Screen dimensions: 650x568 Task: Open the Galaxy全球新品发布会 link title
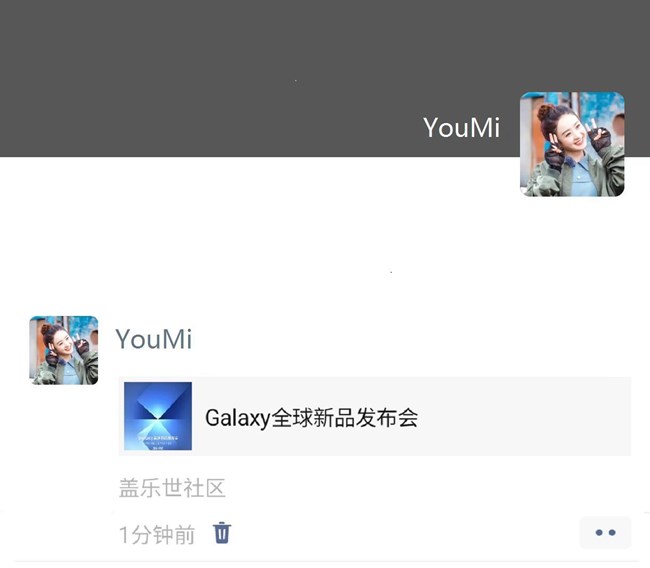(311, 418)
